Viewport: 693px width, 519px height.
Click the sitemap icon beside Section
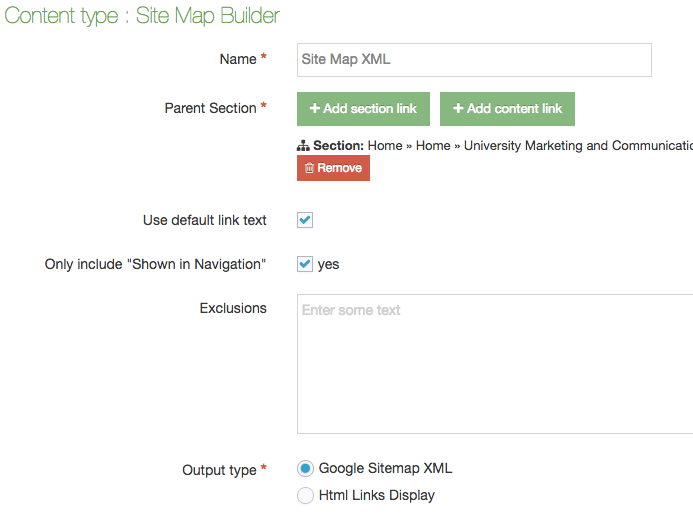click(x=304, y=146)
